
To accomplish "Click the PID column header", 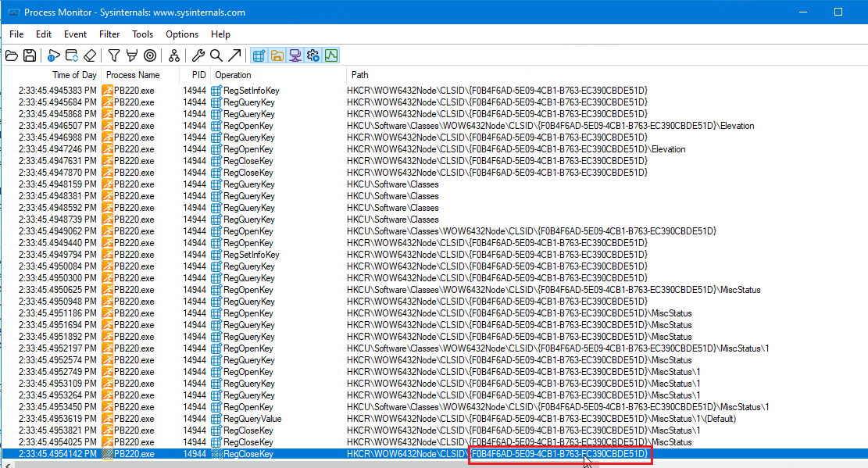I will [198, 75].
